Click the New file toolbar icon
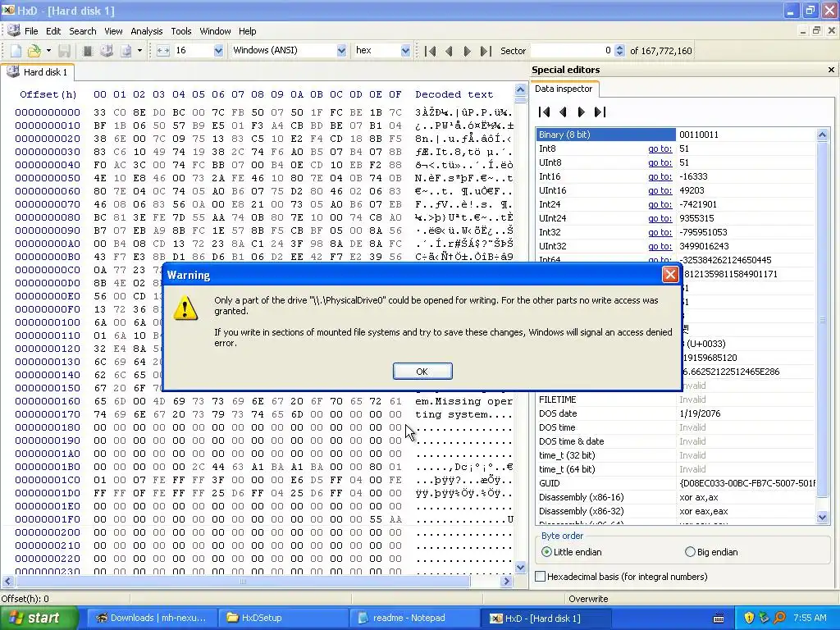The image size is (840, 630). 16,51
